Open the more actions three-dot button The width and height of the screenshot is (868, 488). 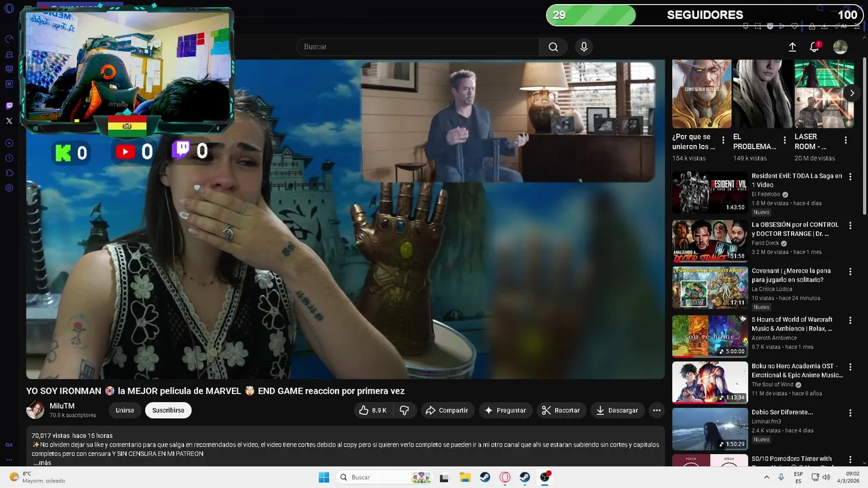pos(656,410)
